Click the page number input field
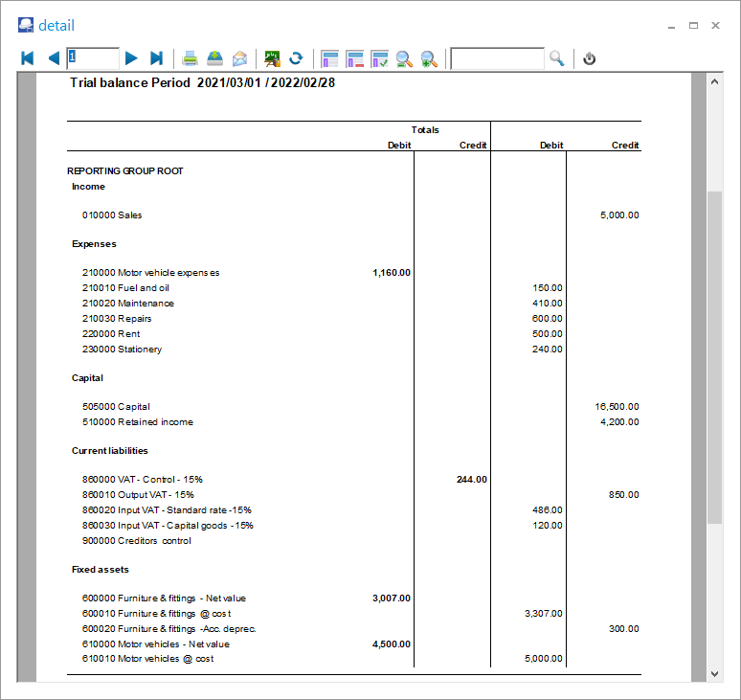The width and height of the screenshot is (741, 700). click(93, 58)
